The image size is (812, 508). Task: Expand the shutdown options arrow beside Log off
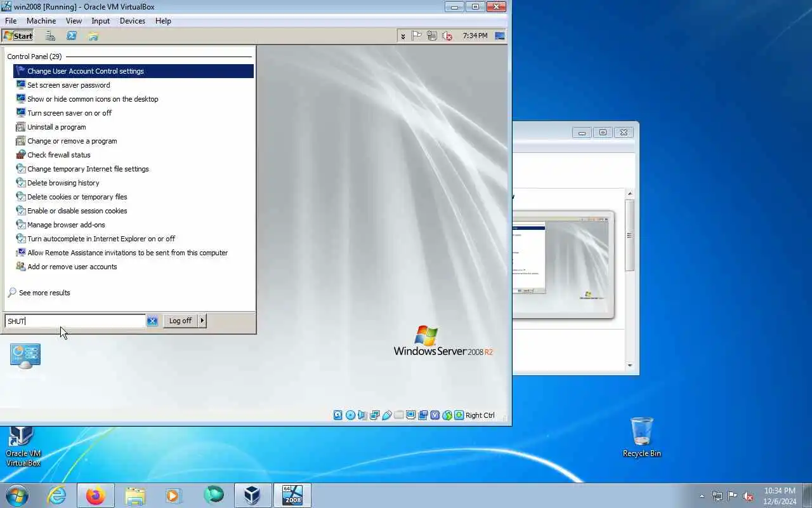pyautogui.click(x=202, y=321)
